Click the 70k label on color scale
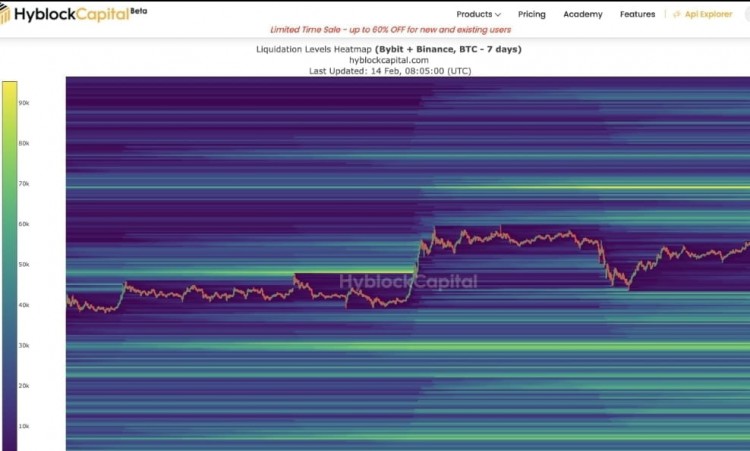750x451 pixels. point(24,184)
